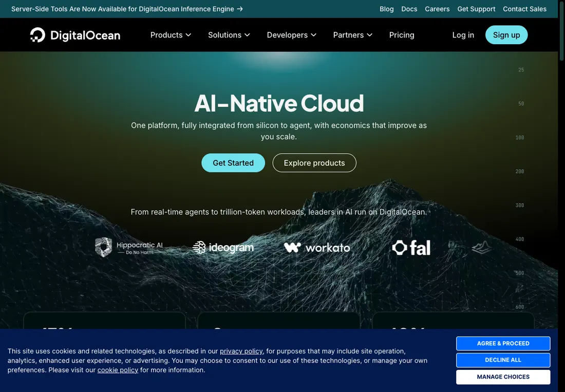Open the privacy policy link
565x392 pixels.
tap(241, 351)
